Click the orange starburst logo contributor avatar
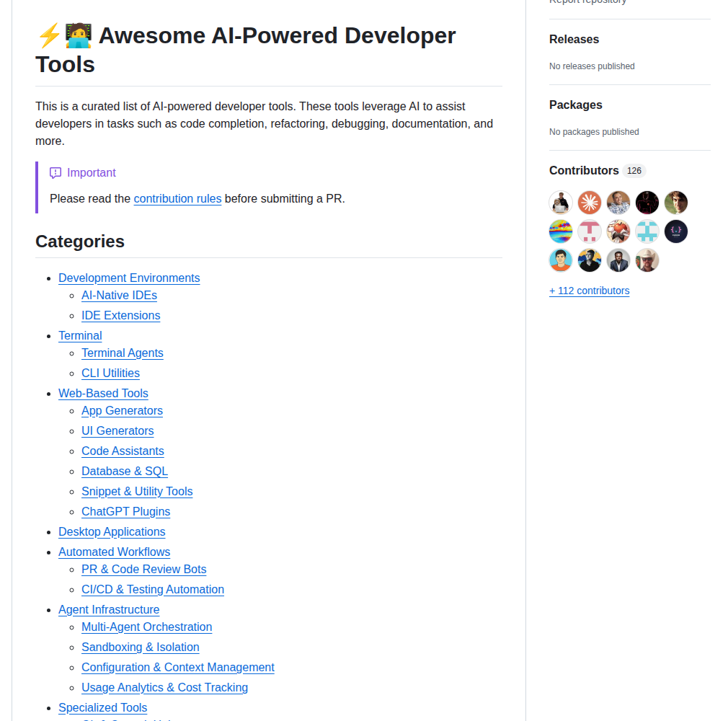Image resolution: width=728 pixels, height=721 pixels. pyautogui.click(x=590, y=203)
